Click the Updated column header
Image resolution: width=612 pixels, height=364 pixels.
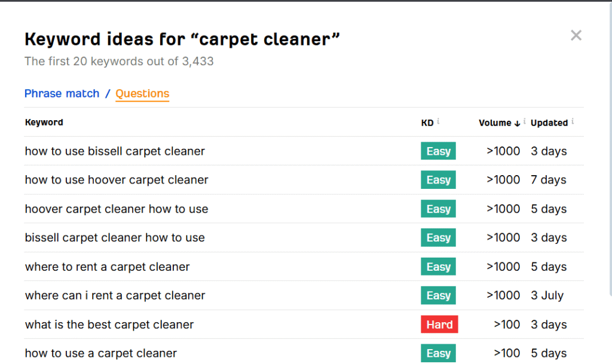549,123
